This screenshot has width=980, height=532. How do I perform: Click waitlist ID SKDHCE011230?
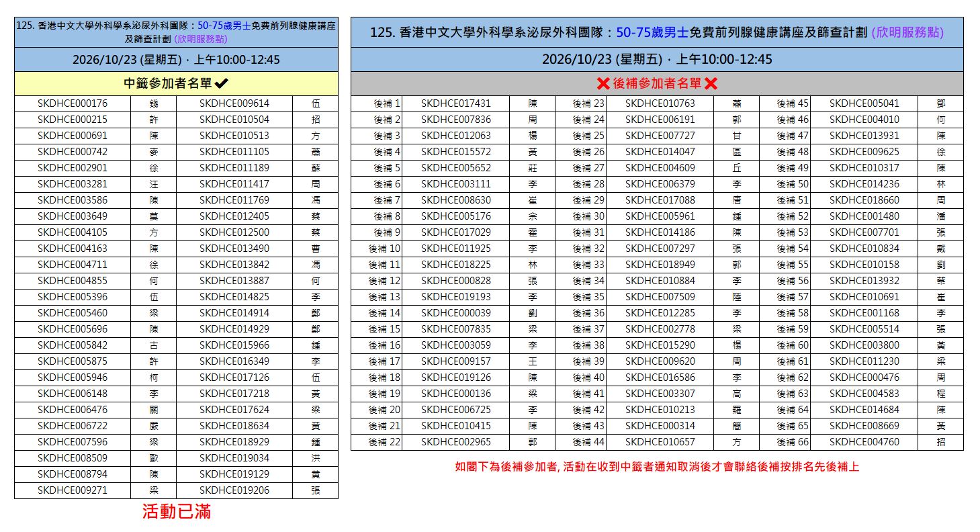(864, 361)
